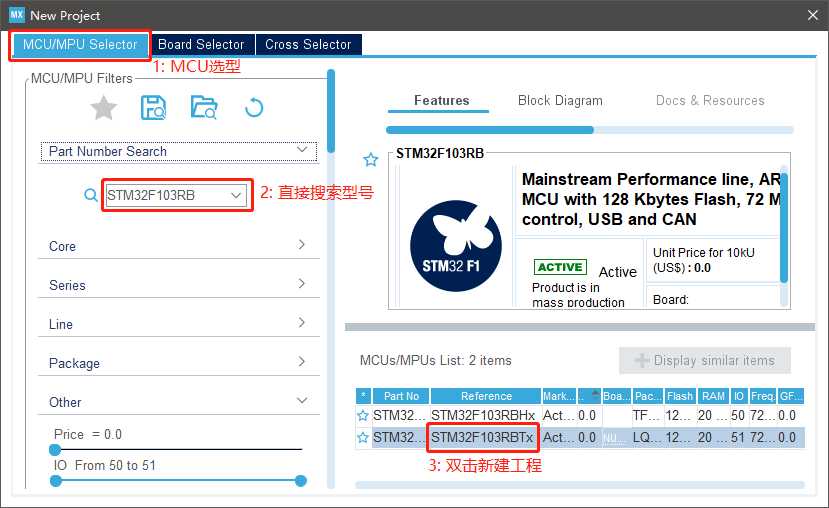Click MCUs/MPUs List: 2 items label

[x=436, y=361]
